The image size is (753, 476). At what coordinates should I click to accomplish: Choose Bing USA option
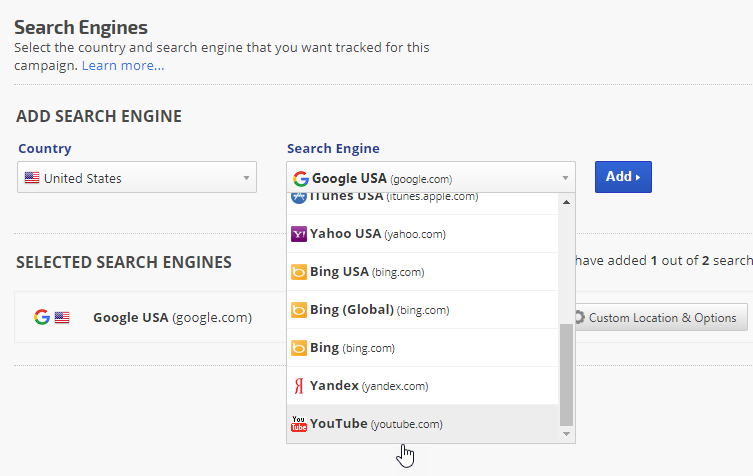tap(423, 272)
